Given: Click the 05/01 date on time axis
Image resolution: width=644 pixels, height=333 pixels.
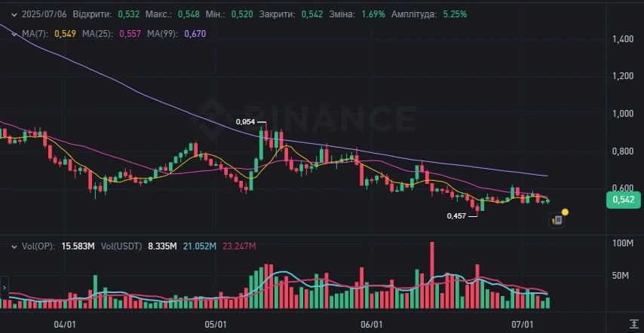Looking at the screenshot, I should click(215, 325).
